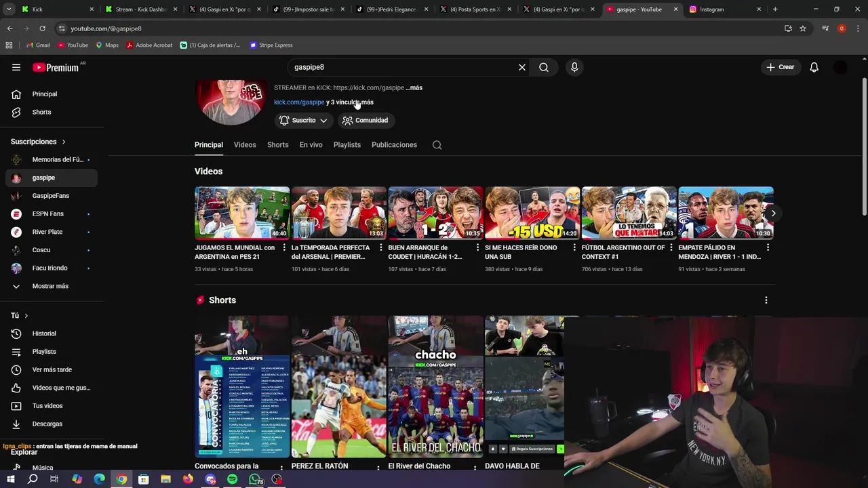Show the 3 vínculos más links
Image resolution: width=868 pixels, height=488 pixels.
click(350, 102)
